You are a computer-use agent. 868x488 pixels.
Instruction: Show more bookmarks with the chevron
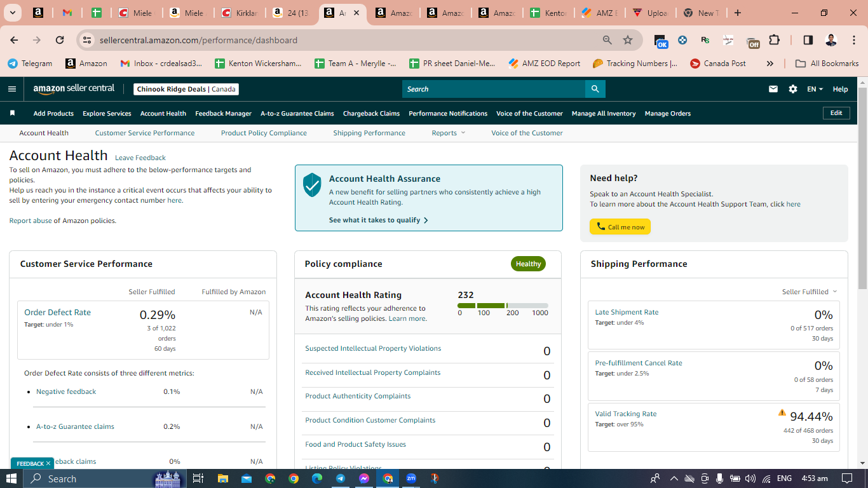coord(770,64)
